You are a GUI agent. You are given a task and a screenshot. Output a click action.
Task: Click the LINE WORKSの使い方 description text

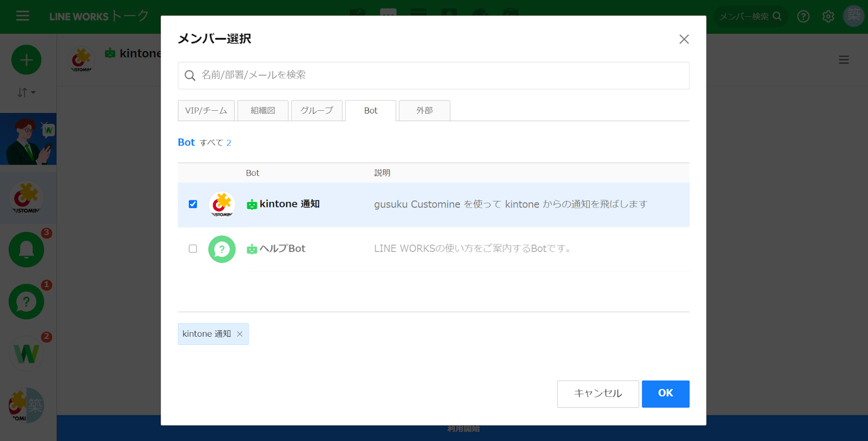pos(473,249)
